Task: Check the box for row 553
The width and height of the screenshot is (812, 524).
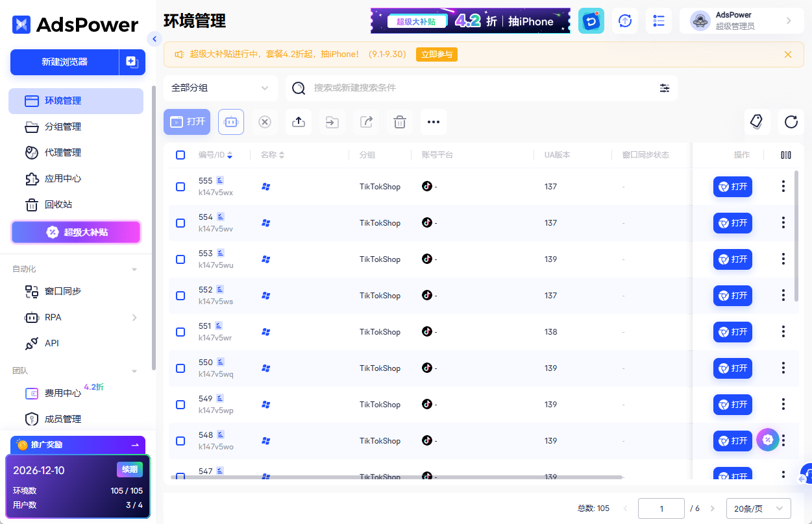Action: click(x=180, y=259)
